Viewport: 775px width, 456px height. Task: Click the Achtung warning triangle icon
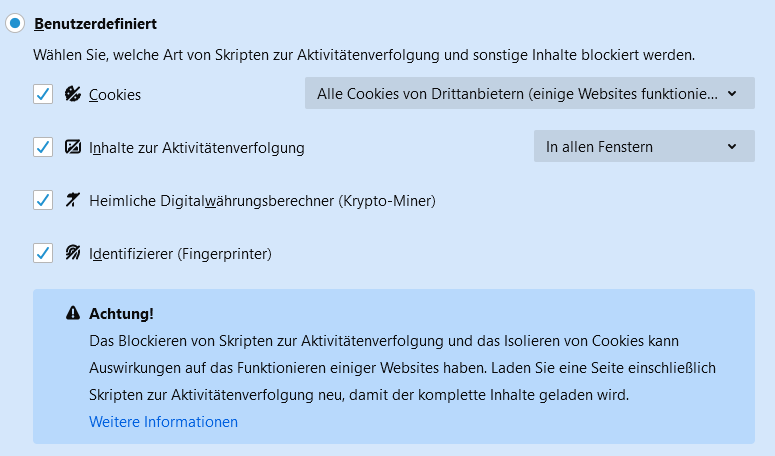[x=73, y=313]
